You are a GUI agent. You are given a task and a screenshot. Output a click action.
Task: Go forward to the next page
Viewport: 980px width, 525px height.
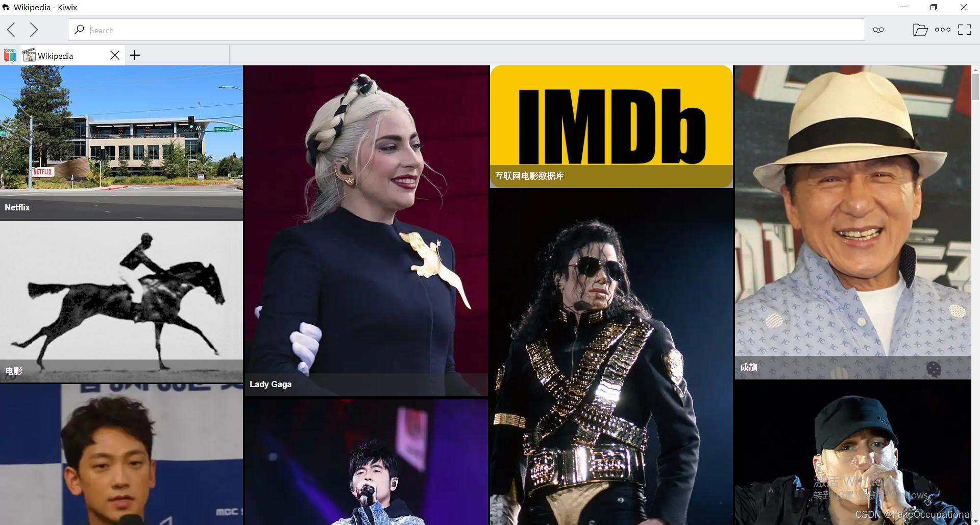pyautogui.click(x=34, y=30)
